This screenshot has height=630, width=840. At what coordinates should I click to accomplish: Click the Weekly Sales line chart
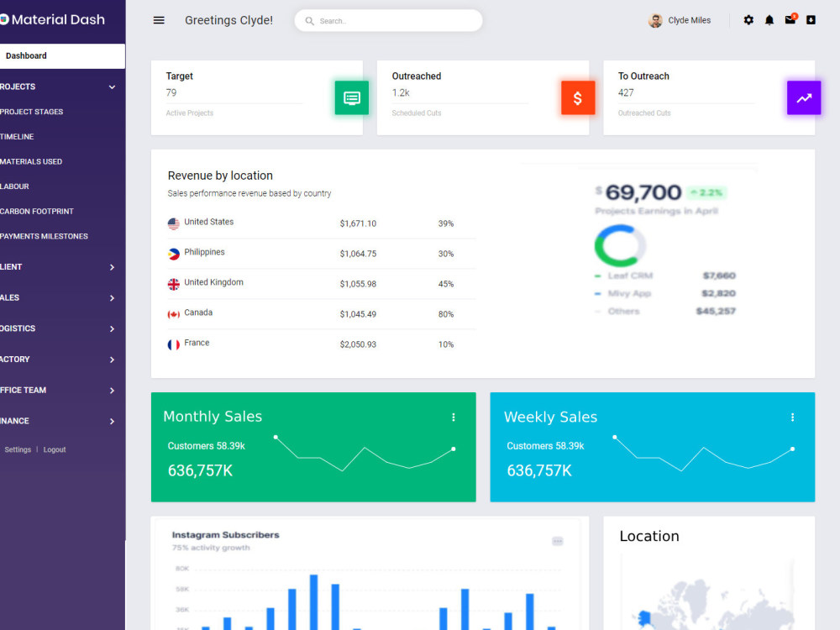(704, 454)
